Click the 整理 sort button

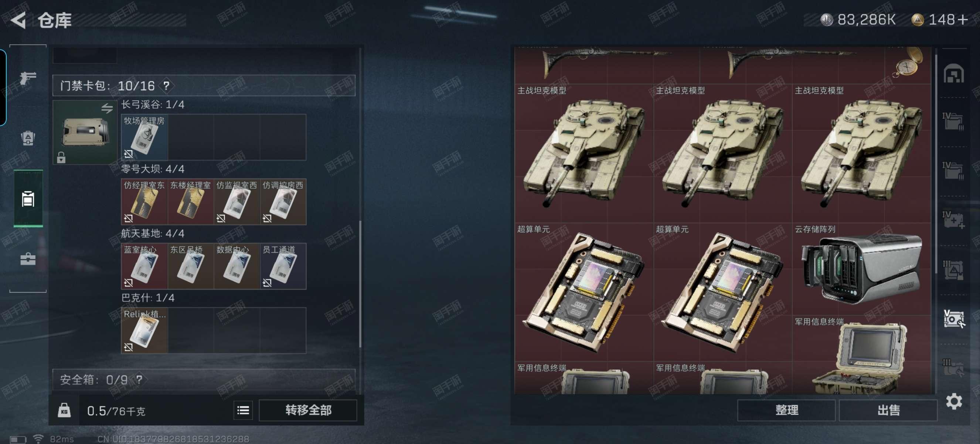click(786, 410)
